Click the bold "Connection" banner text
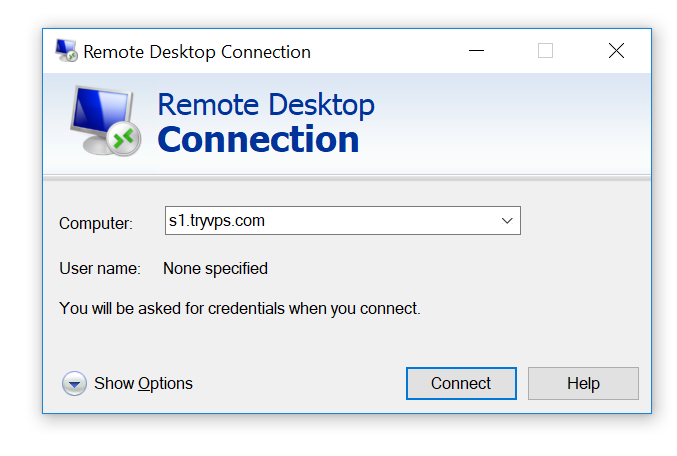 (x=258, y=139)
